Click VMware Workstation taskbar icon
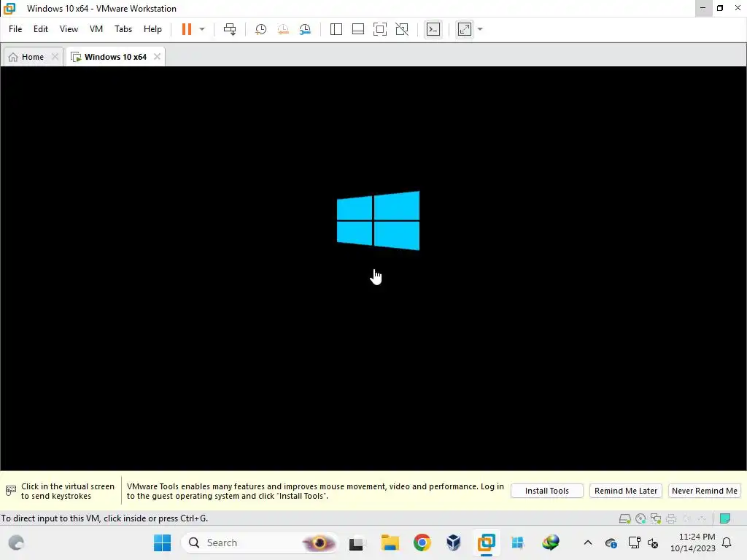Screen dimensions: 747x560 pos(487,542)
